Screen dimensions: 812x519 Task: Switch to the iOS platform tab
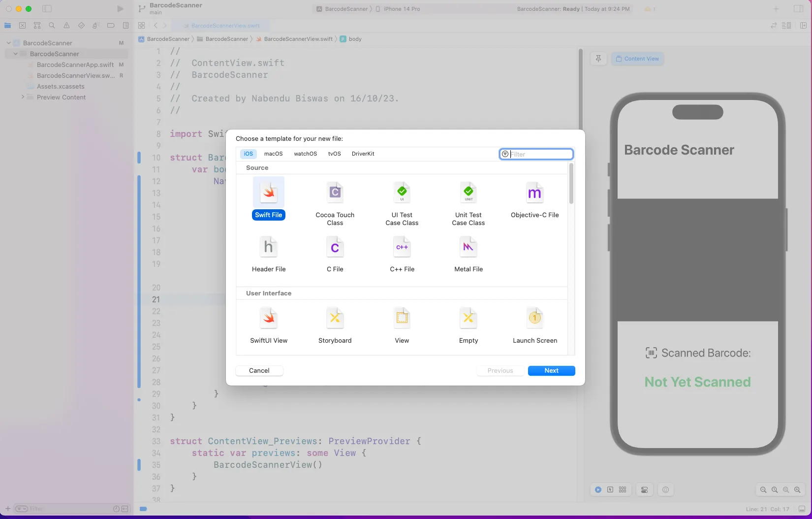[x=249, y=154]
